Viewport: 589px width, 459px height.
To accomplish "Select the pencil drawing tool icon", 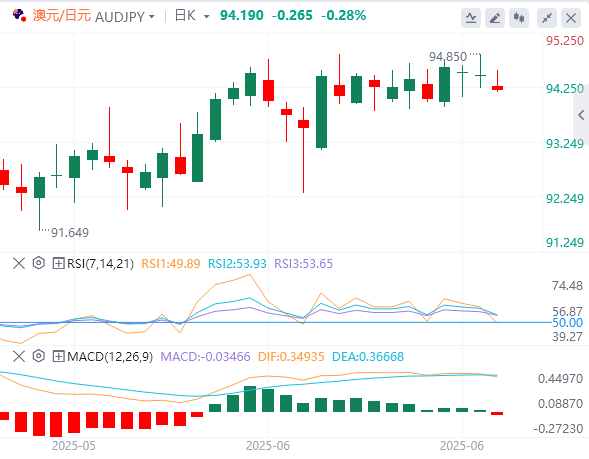I will [x=495, y=18].
